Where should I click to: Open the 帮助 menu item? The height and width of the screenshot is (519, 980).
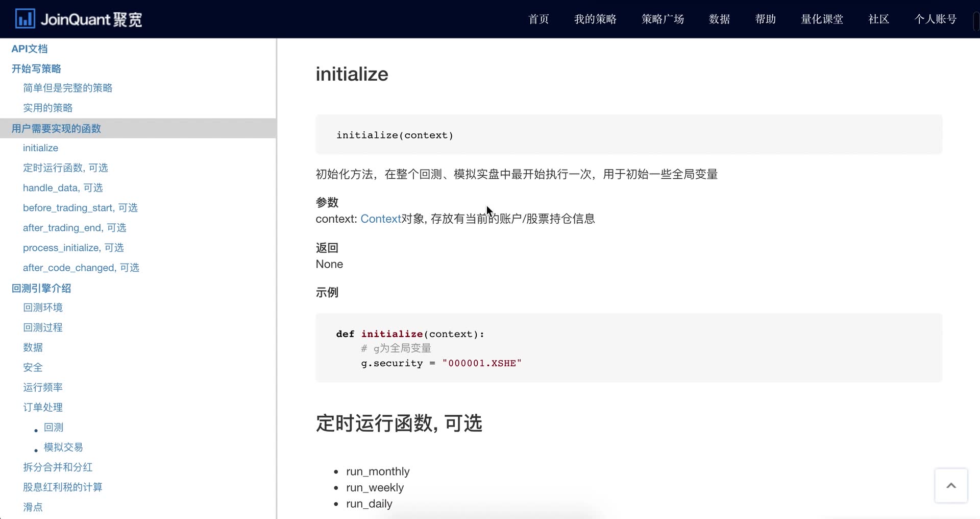click(765, 19)
